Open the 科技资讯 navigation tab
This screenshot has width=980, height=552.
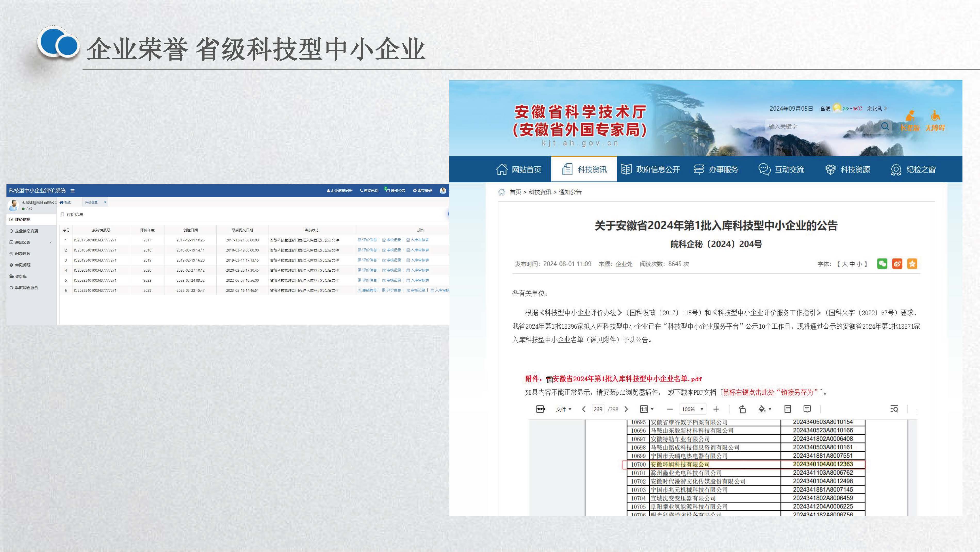584,169
